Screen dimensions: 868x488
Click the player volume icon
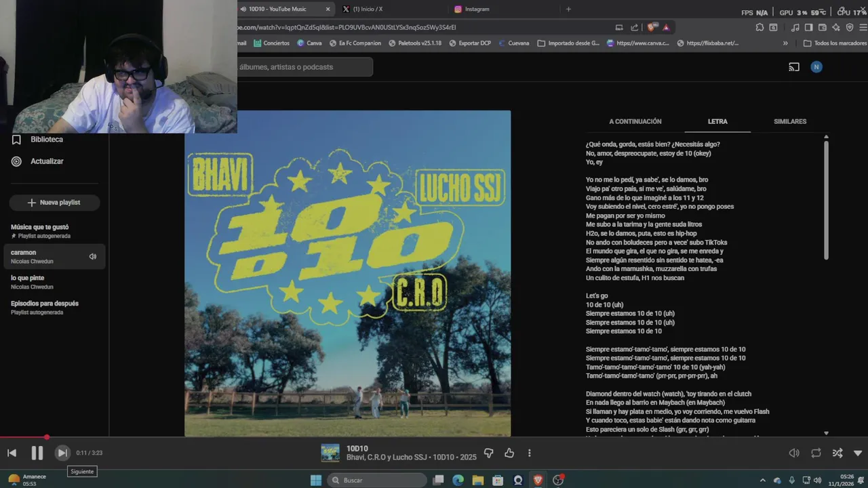pyautogui.click(x=794, y=453)
